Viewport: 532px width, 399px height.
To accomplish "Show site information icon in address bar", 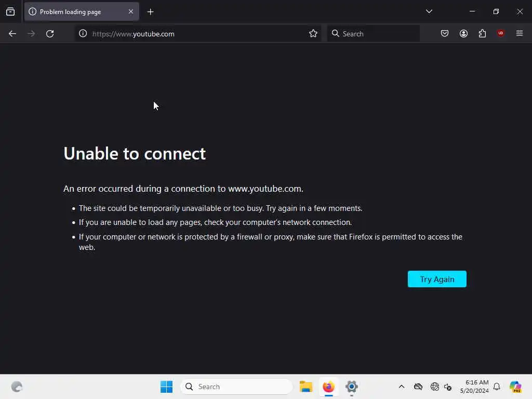I will 83,34.
